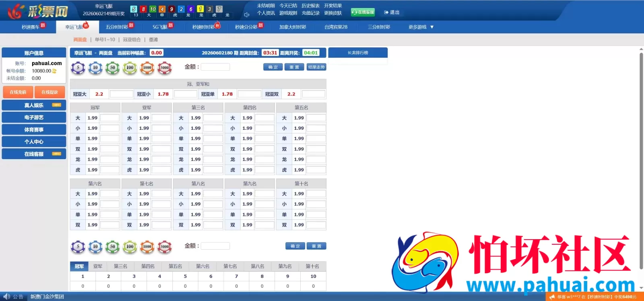Switch to 台湾宾果28 tab
The height and width of the screenshot is (301, 644).
tap(336, 27)
